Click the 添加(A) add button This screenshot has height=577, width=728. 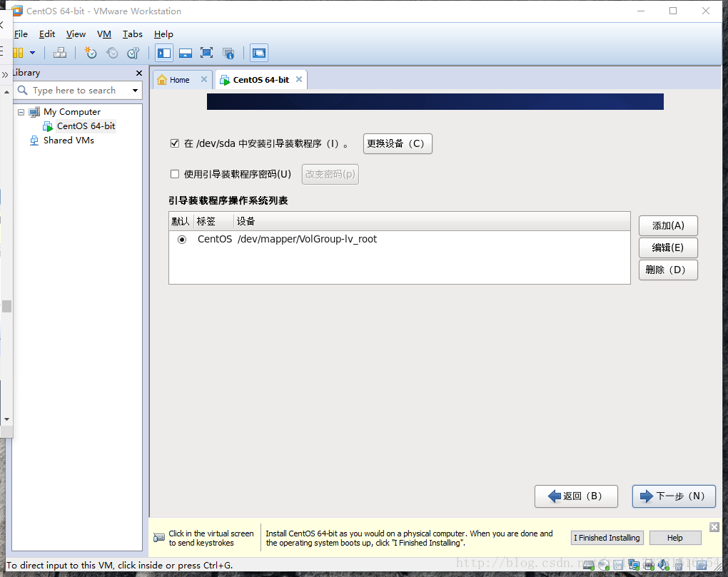pos(668,225)
